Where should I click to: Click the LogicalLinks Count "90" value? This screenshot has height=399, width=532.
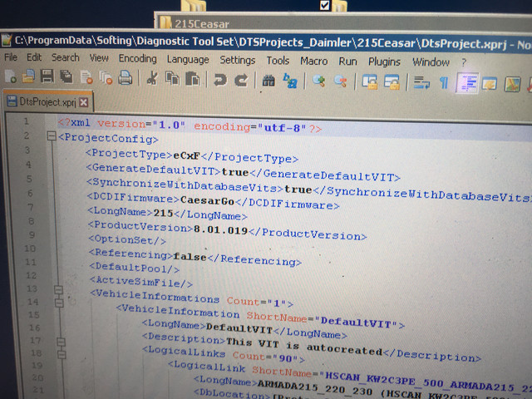[285, 358]
